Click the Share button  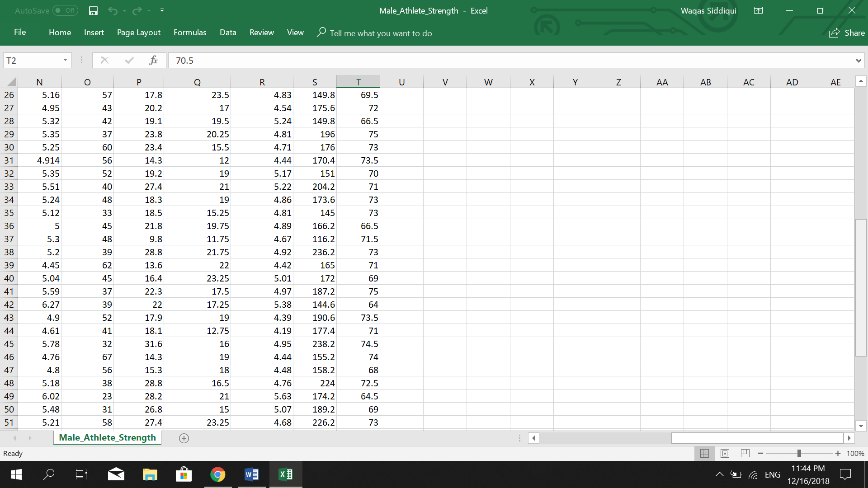click(846, 33)
